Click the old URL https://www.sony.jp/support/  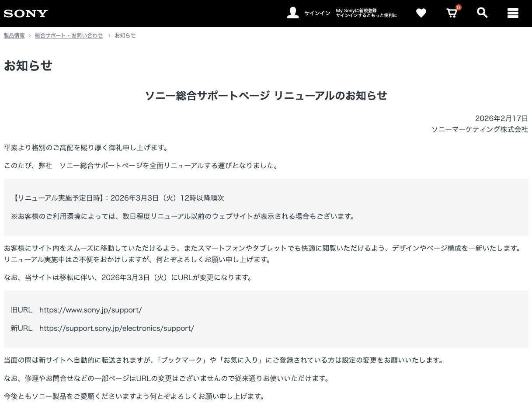(x=90, y=310)
